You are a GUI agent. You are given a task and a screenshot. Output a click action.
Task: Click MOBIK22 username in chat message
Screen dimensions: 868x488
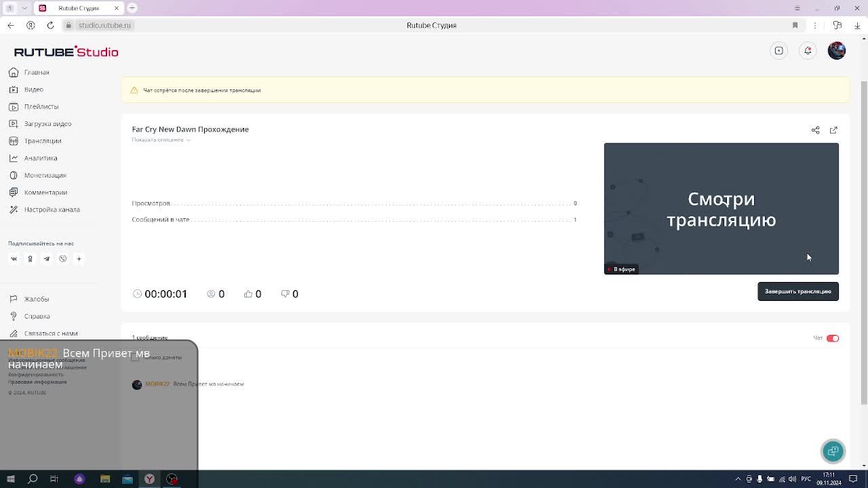[x=157, y=384]
